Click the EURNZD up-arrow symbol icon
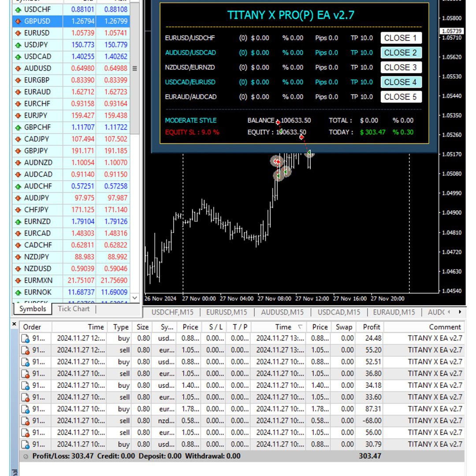Image resolution: width=476 pixels, height=476 pixels. pos(18,222)
